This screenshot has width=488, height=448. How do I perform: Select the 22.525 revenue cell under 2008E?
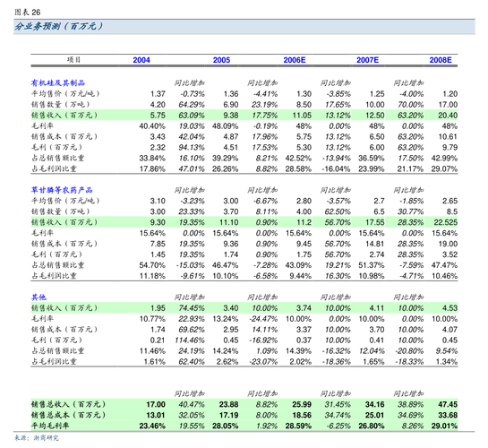pos(446,222)
